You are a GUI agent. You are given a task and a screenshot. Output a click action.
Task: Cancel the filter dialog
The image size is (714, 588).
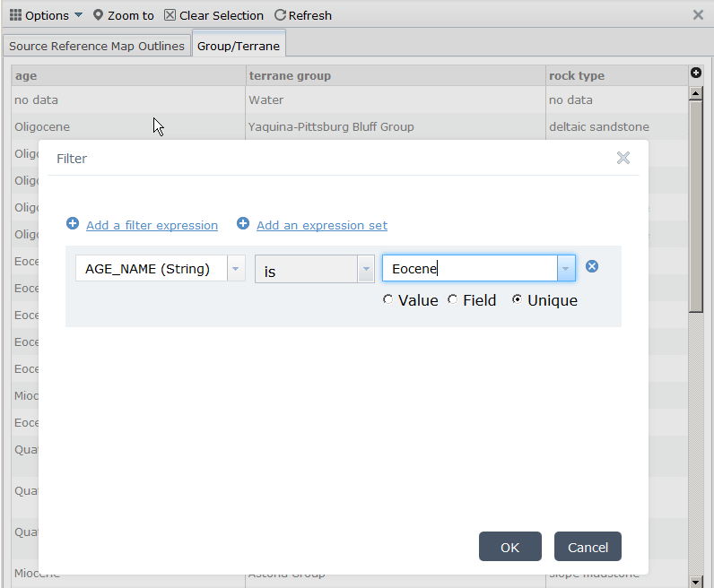click(588, 547)
